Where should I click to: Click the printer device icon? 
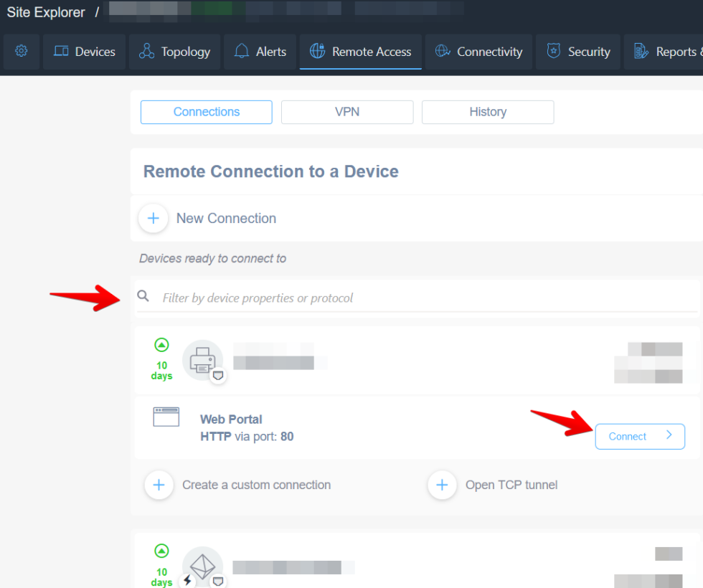pyautogui.click(x=203, y=359)
